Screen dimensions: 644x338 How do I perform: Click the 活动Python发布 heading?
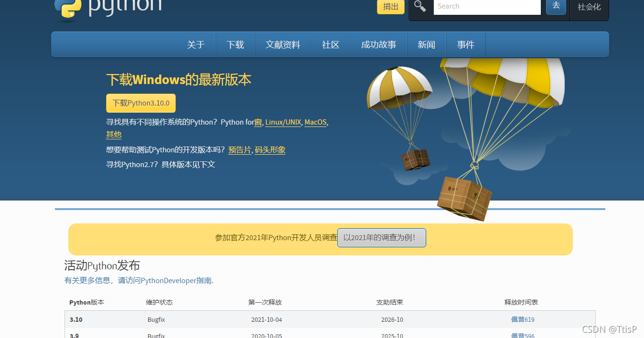point(102,265)
